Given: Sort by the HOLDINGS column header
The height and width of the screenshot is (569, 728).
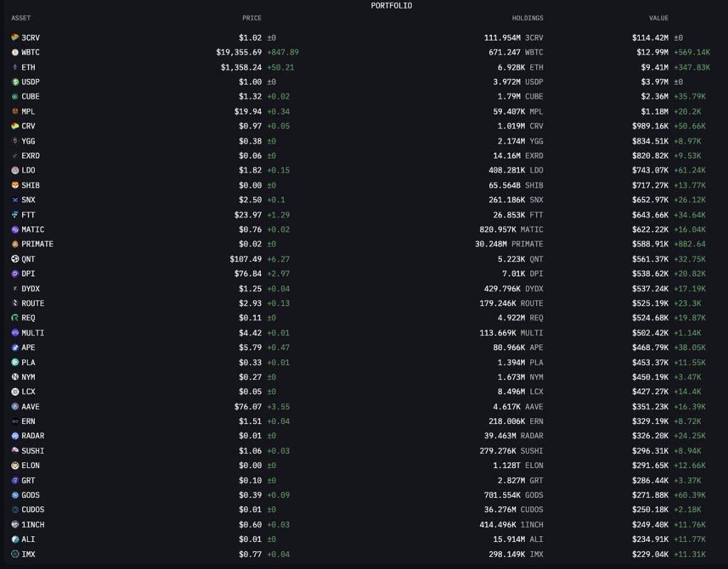Looking at the screenshot, I should click(528, 18).
